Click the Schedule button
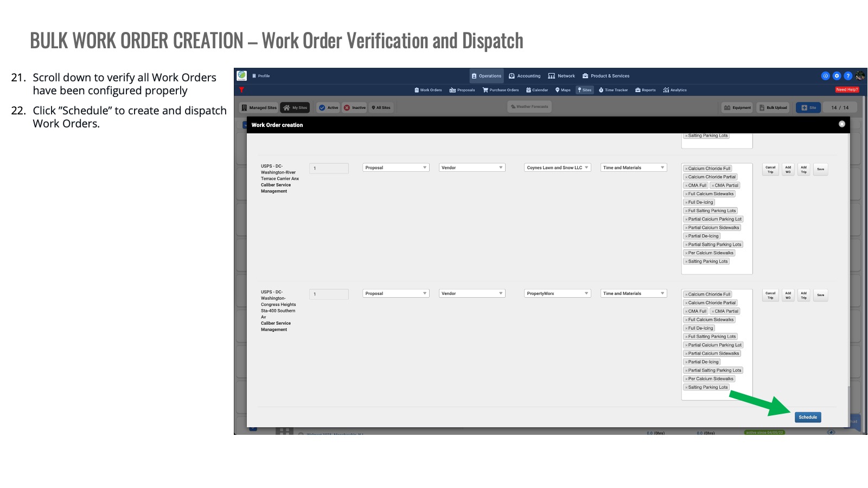The height and width of the screenshot is (488, 868). point(807,417)
